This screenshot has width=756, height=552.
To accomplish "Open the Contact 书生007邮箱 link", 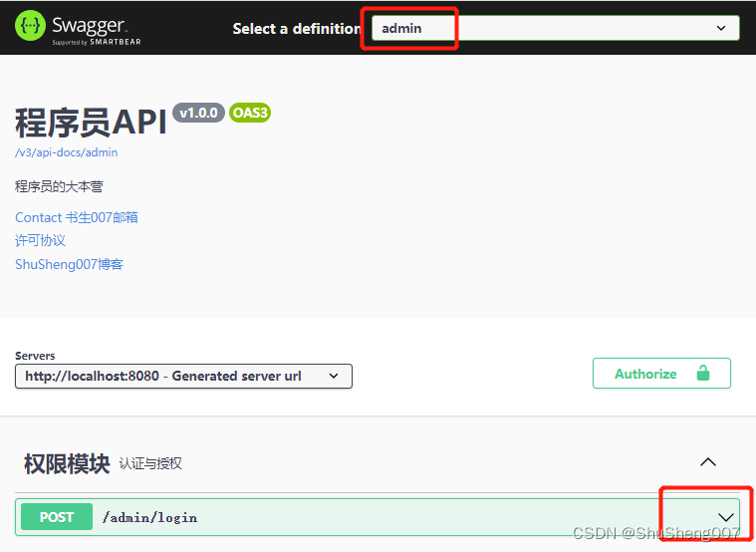I will pyautogui.click(x=77, y=217).
